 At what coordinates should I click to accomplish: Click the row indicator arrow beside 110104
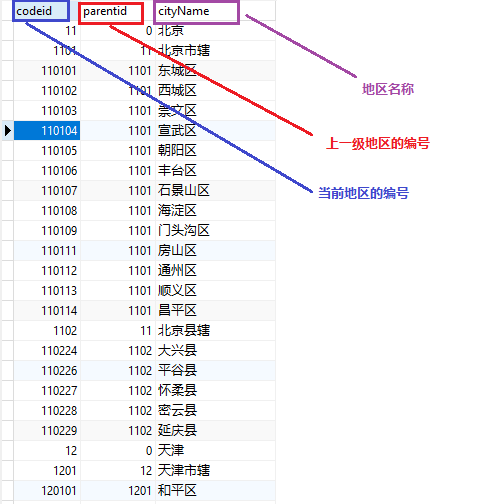(x=8, y=130)
